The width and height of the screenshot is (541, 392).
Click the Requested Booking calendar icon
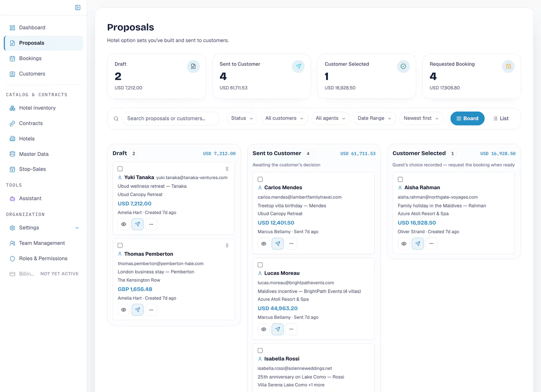508,66
